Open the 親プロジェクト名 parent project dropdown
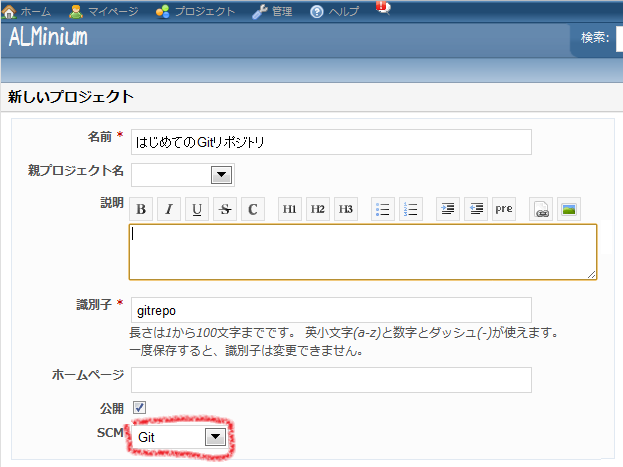 183,175
